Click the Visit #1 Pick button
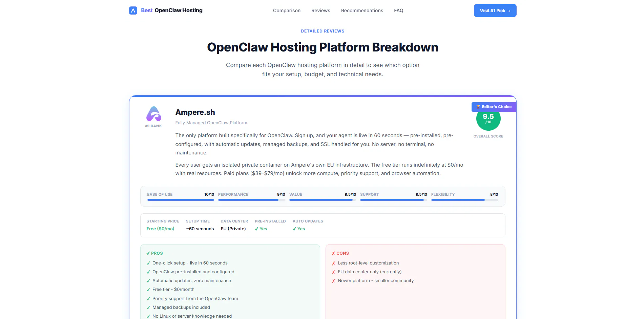The image size is (644, 319). (495, 10)
